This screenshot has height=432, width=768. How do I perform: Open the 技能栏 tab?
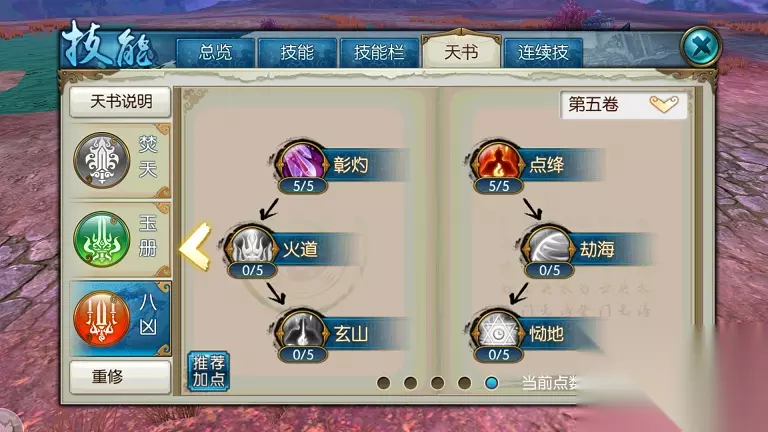(x=379, y=52)
